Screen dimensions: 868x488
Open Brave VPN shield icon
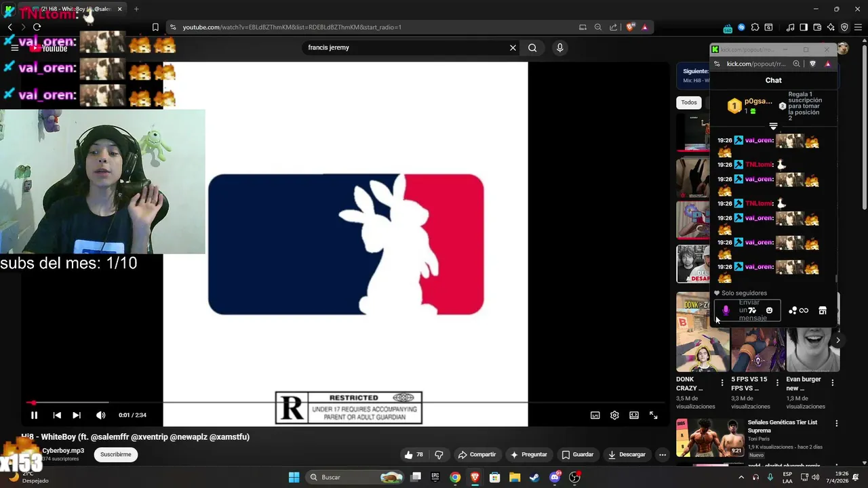[x=844, y=27]
